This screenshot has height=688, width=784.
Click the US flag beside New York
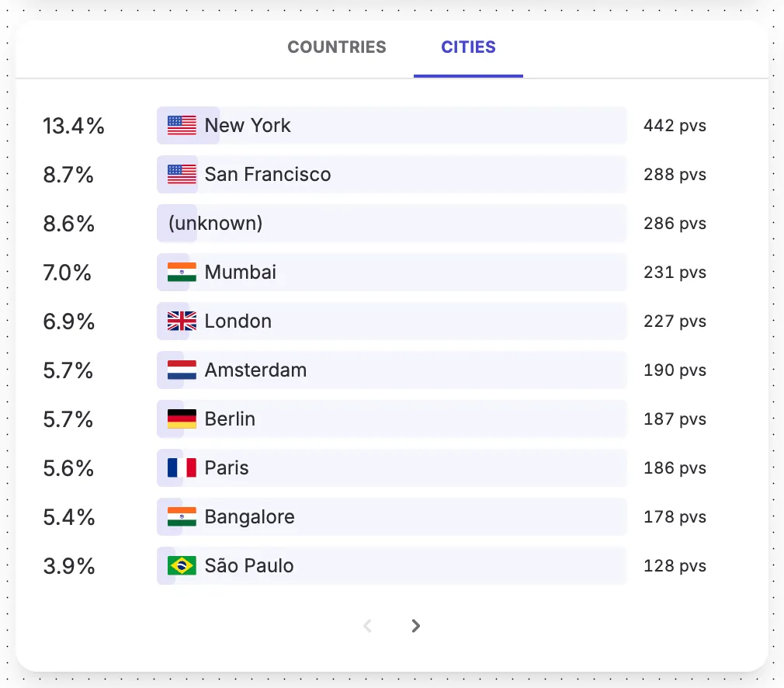point(182,126)
